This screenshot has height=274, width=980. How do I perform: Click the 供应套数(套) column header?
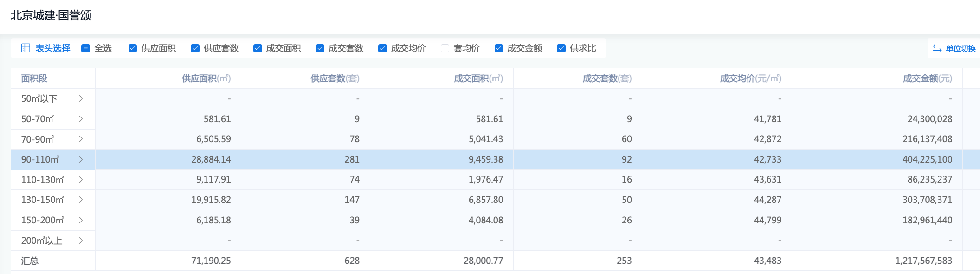pos(335,78)
